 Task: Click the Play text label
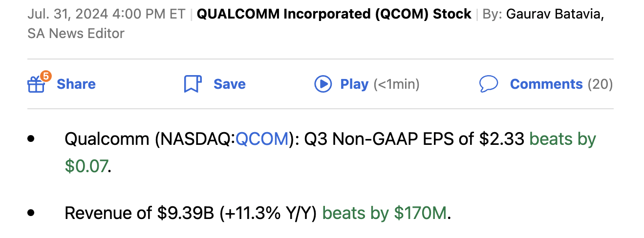354,84
